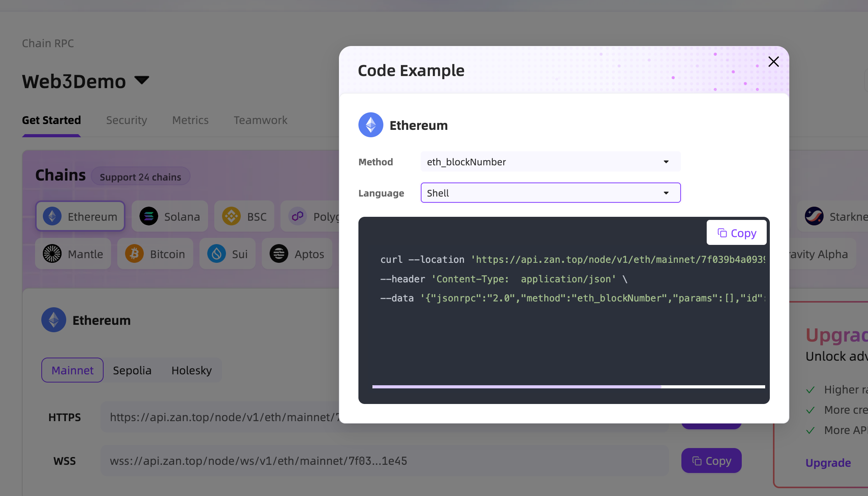
Task: Choose the Sui chain
Action: pyautogui.click(x=228, y=253)
